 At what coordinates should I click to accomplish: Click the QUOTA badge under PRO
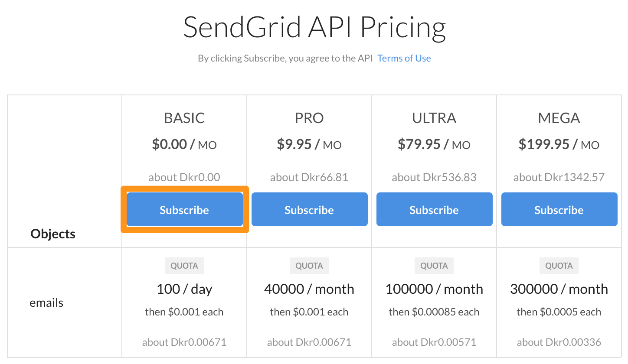click(x=309, y=266)
